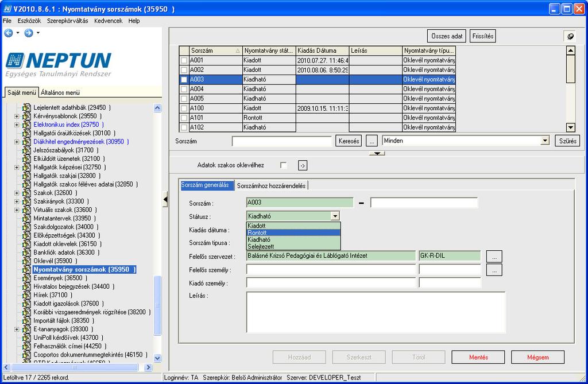Click the Leírás text area
Viewport: 588px width, 384px height.
tap(376, 312)
